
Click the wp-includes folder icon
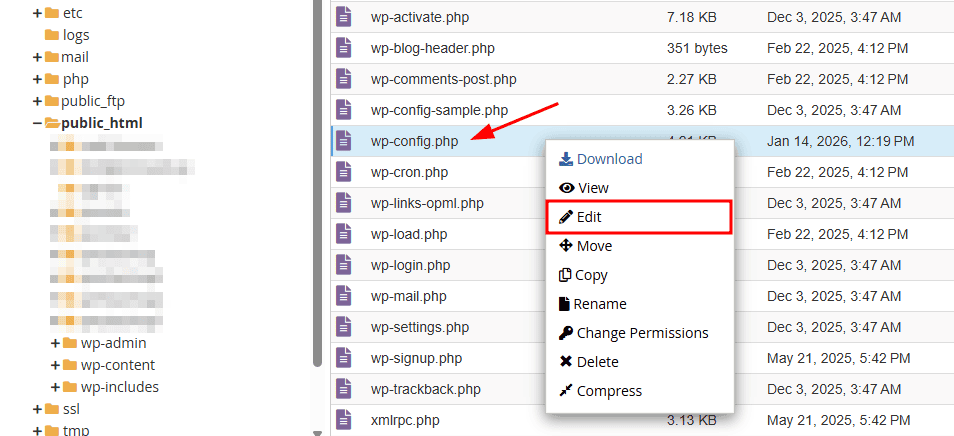coord(71,387)
